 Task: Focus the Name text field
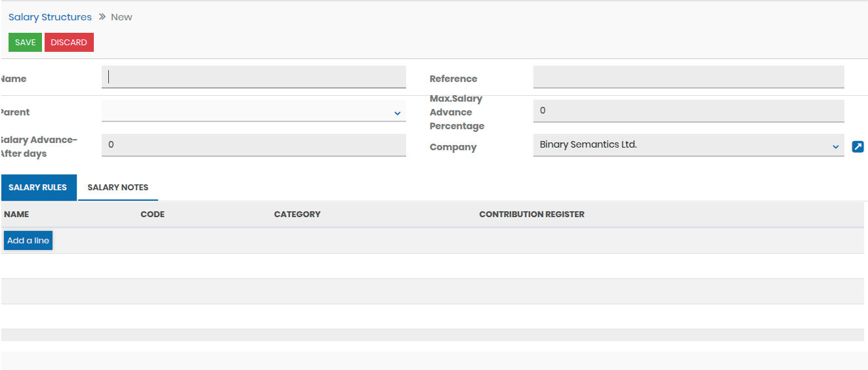(x=253, y=77)
